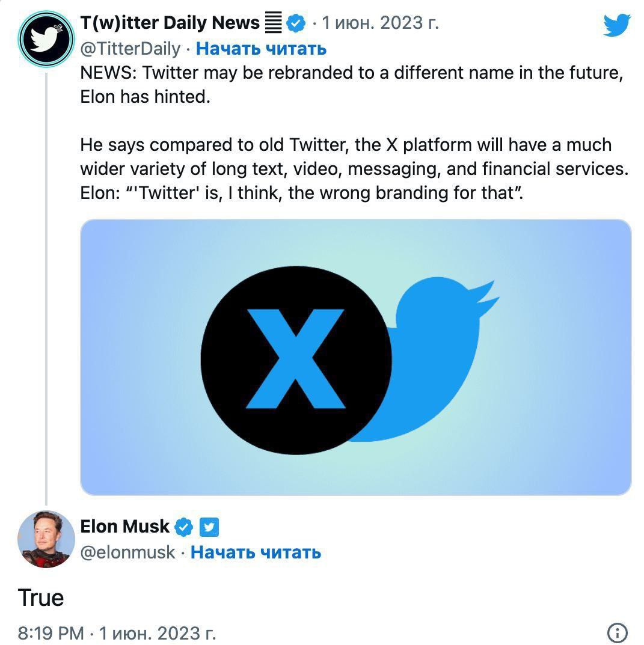The width and height of the screenshot is (644, 645).
Task: Click the Elon Musk display name
Action: [x=125, y=527]
